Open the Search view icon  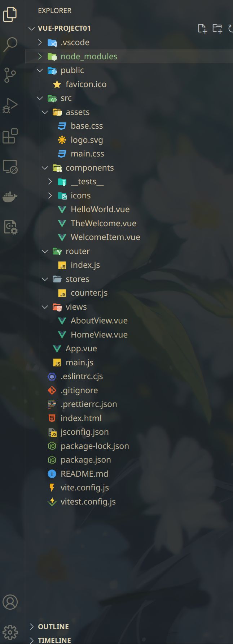[10, 44]
